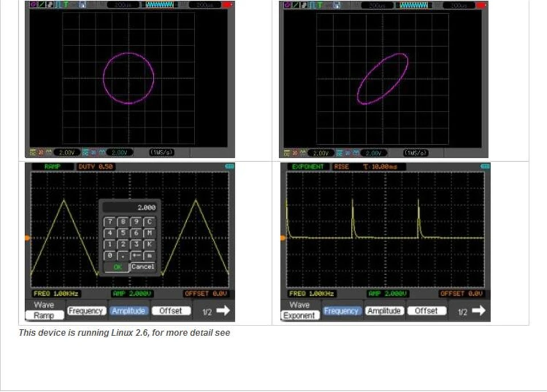Select Frequency on the Exponent screen
This screenshot has width=547, height=392.
pos(341,311)
